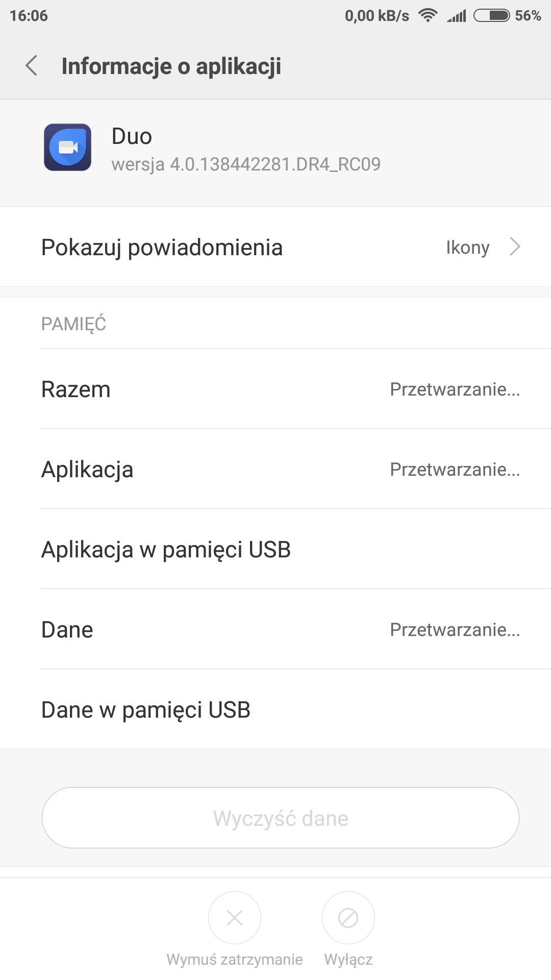Tap the Wymuś zatrzymanie label
The height and width of the screenshot is (980, 551).
click(235, 960)
